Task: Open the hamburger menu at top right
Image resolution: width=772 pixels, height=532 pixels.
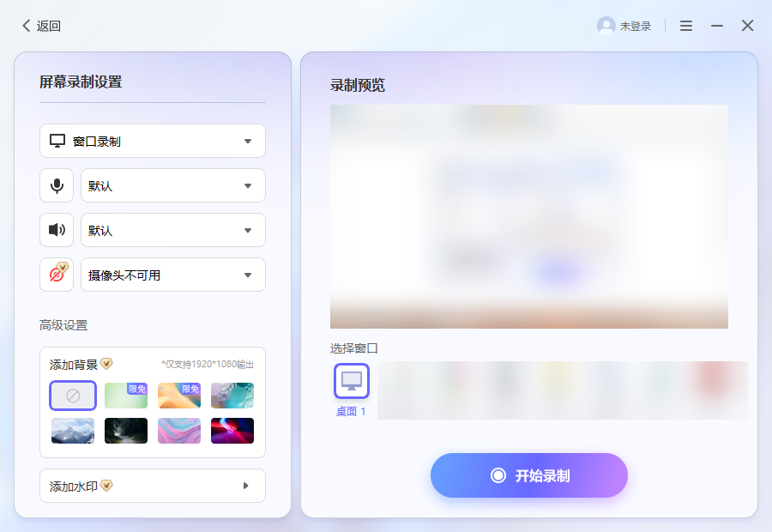Action: point(685,26)
